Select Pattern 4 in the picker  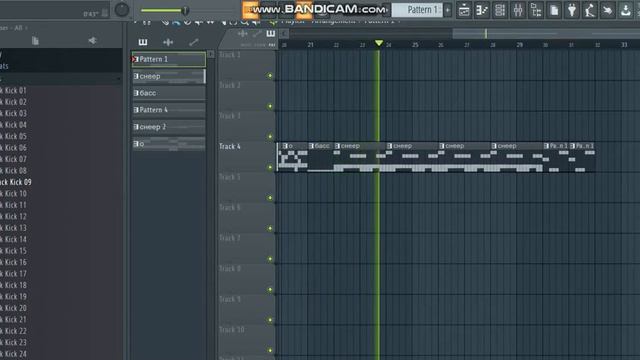[169, 110]
